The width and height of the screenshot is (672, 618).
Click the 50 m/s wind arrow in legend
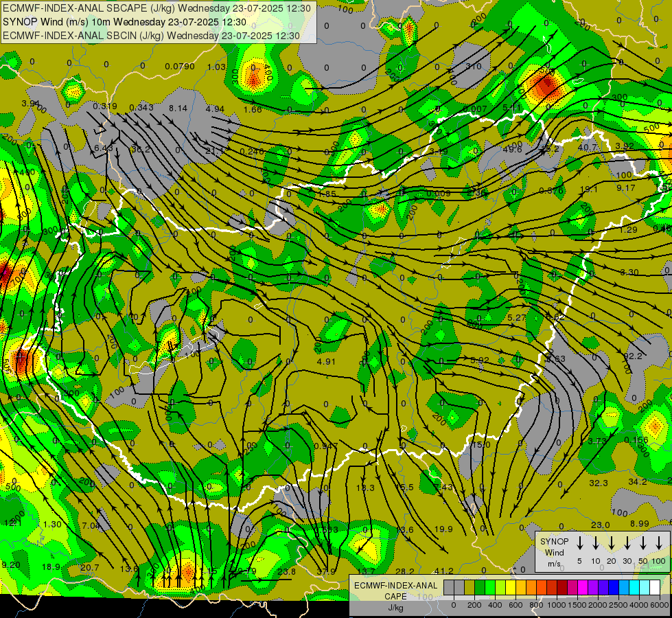(643, 543)
